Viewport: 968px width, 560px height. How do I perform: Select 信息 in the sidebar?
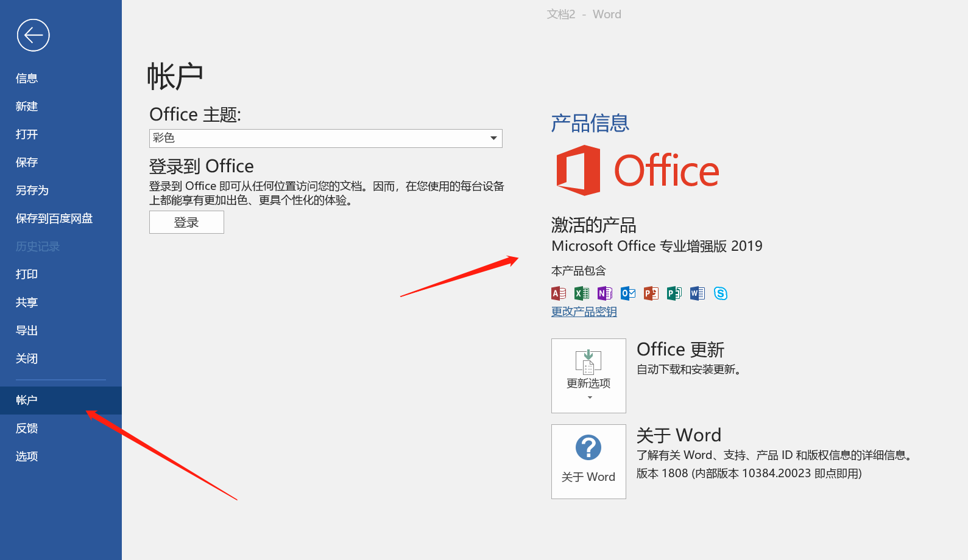point(27,79)
